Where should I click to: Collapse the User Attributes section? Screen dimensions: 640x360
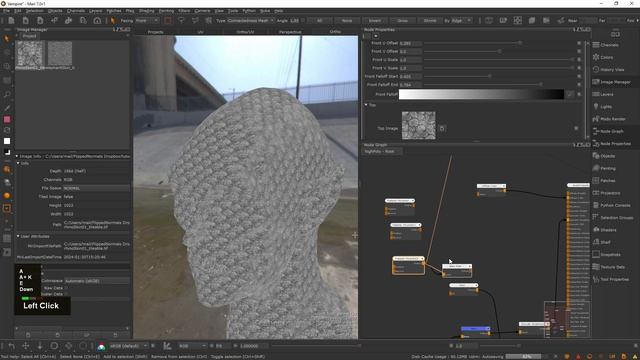pos(18,236)
